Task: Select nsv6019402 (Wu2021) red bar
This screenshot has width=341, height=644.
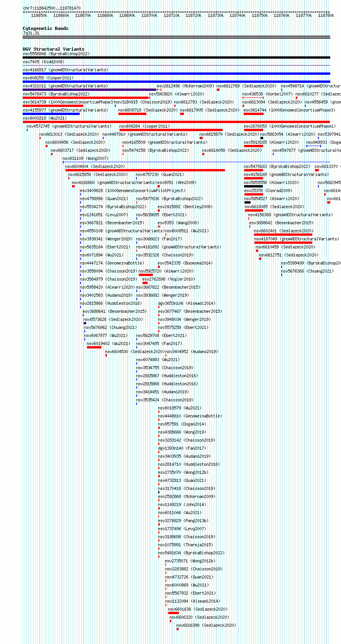Action: pyautogui.click(x=94, y=347)
